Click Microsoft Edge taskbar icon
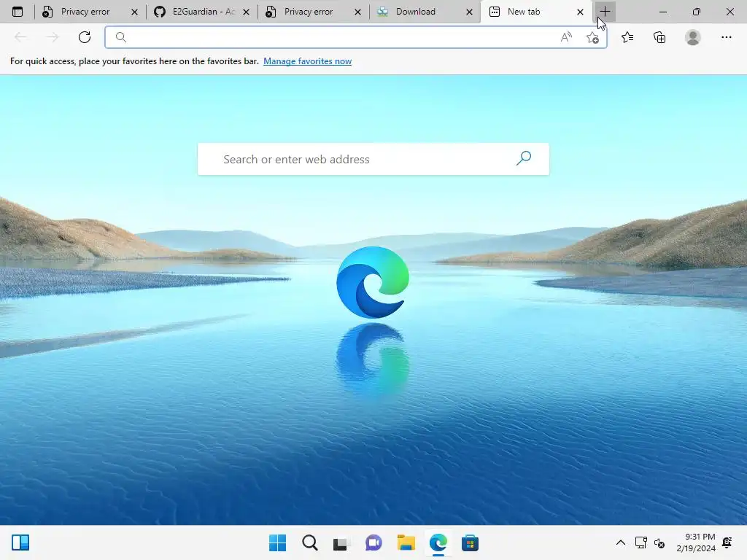 (x=438, y=542)
